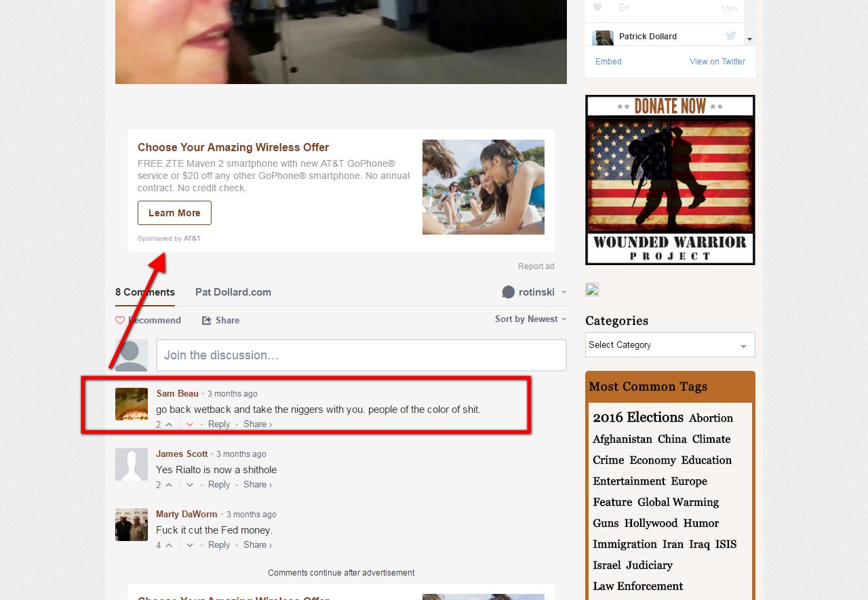Click Marty DaWorm's avatar photo

coord(132,525)
